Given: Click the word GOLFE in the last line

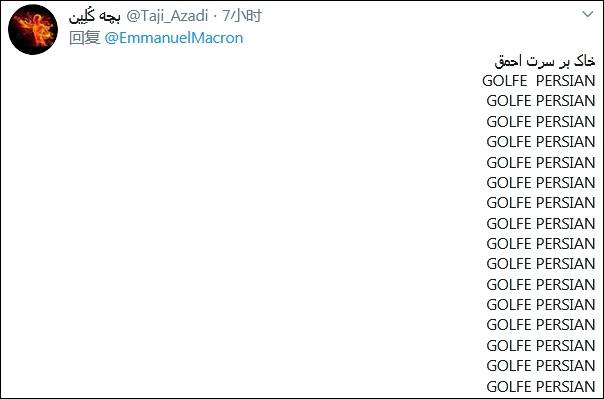Looking at the screenshot, I should click(x=509, y=386).
